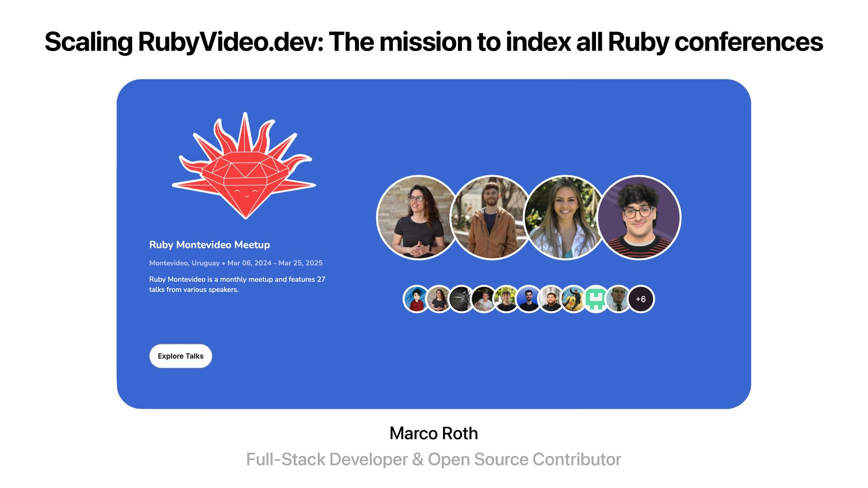Open the black-and-white abstract small avatar
Viewport: 868px width, 488px height.
pyautogui.click(x=461, y=299)
